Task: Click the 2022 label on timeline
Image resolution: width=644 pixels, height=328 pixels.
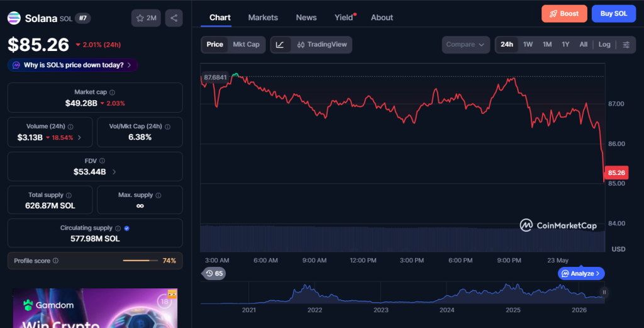Action: (314, 310)
